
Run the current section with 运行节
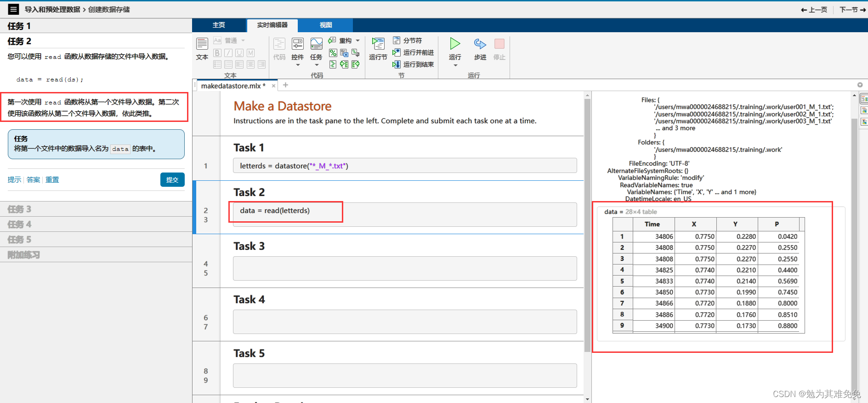pyautogui.click(x=378, y=49)
